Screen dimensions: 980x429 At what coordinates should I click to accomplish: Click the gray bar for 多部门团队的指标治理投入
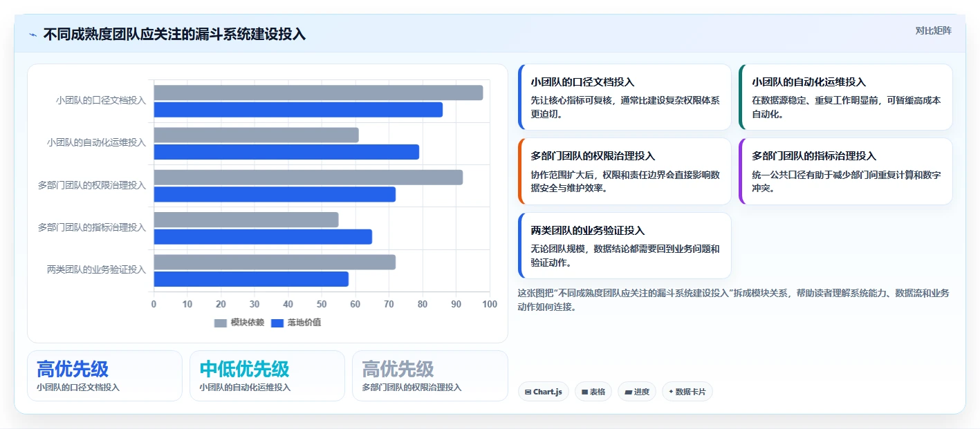pyautogui.click(x=246, y=220)
